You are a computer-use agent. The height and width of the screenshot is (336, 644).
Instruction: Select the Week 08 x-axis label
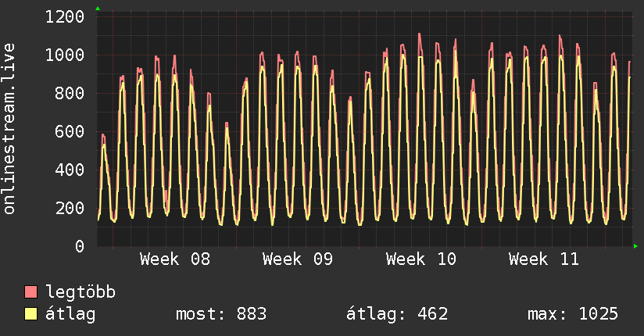175,259
